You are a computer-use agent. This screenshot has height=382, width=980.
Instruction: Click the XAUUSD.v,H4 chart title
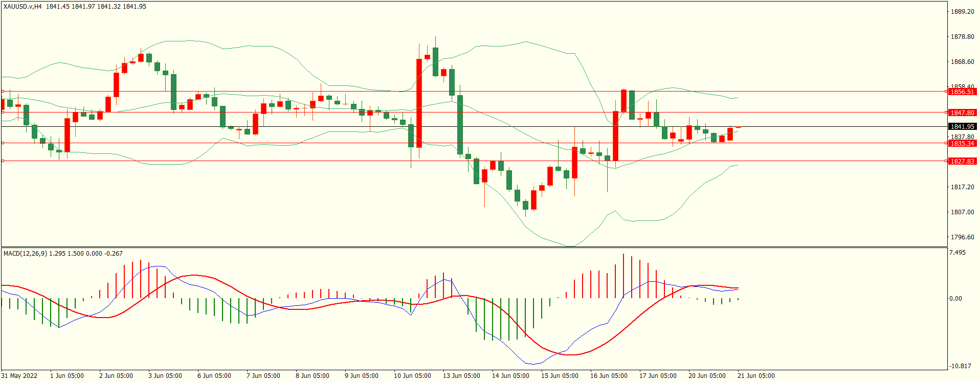pos(23,7)
